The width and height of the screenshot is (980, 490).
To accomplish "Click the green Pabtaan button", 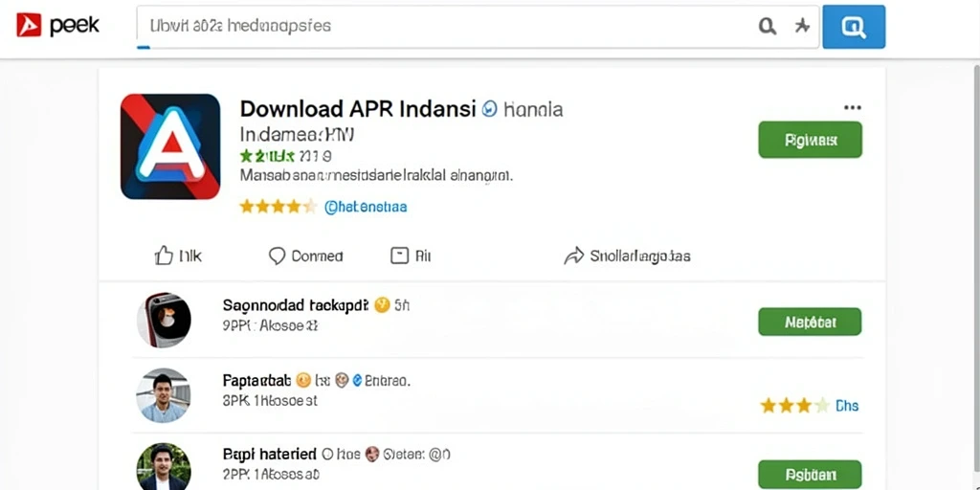I will pyautogui.click(x=810, y=475).
